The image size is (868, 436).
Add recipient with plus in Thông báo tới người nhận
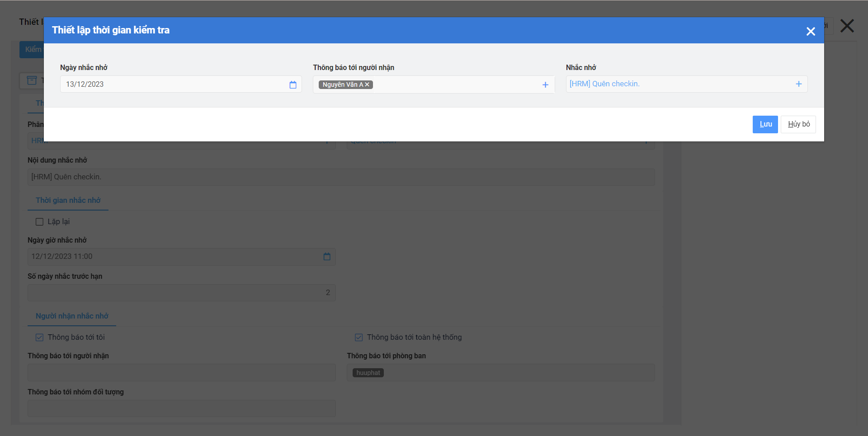pyautogui.click(x=545, y=84)
